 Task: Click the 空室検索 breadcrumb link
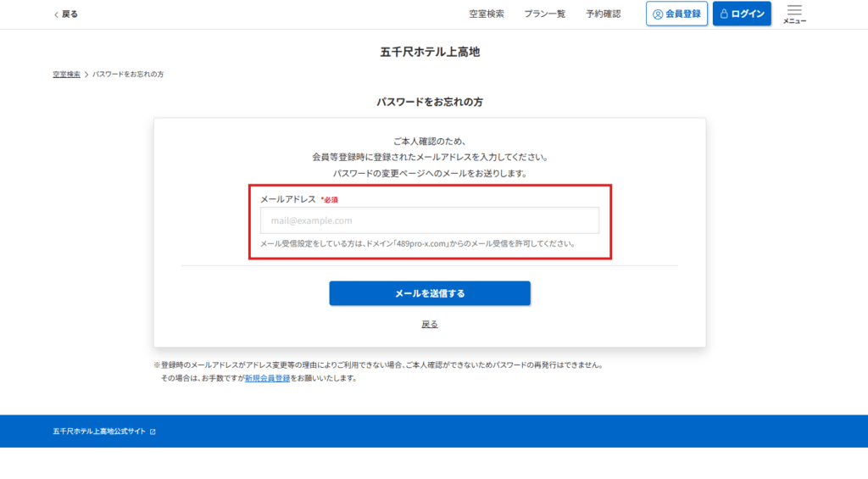coord(66,75)
